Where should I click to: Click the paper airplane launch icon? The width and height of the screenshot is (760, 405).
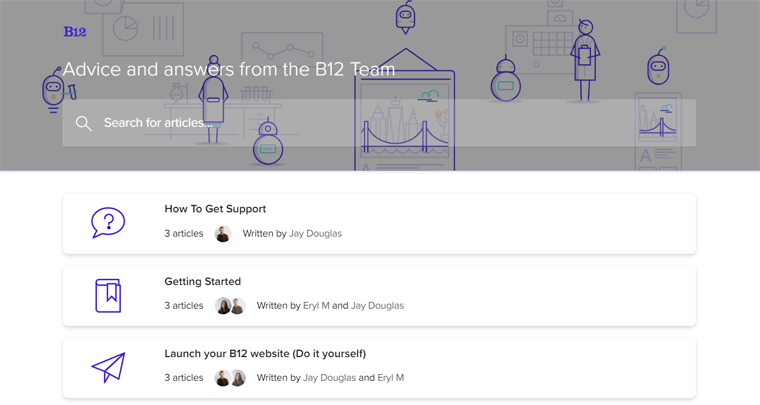108,368
